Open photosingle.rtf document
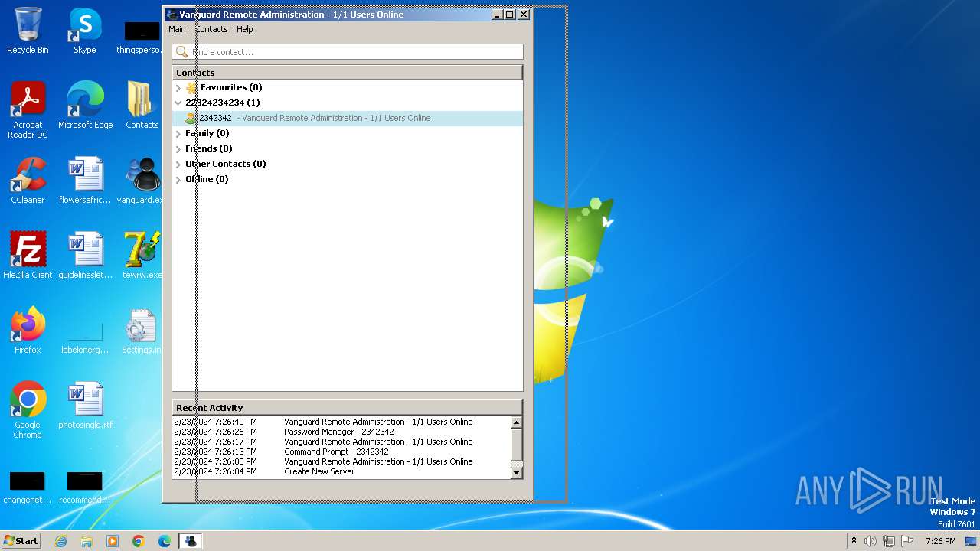 (x=85, y=406)
